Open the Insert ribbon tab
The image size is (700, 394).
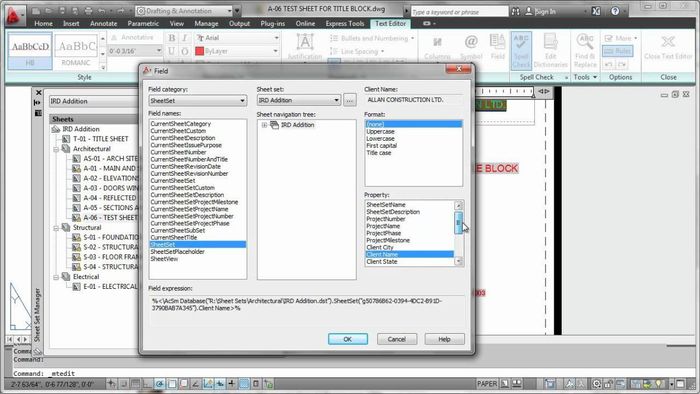click(x=71, y=24)
